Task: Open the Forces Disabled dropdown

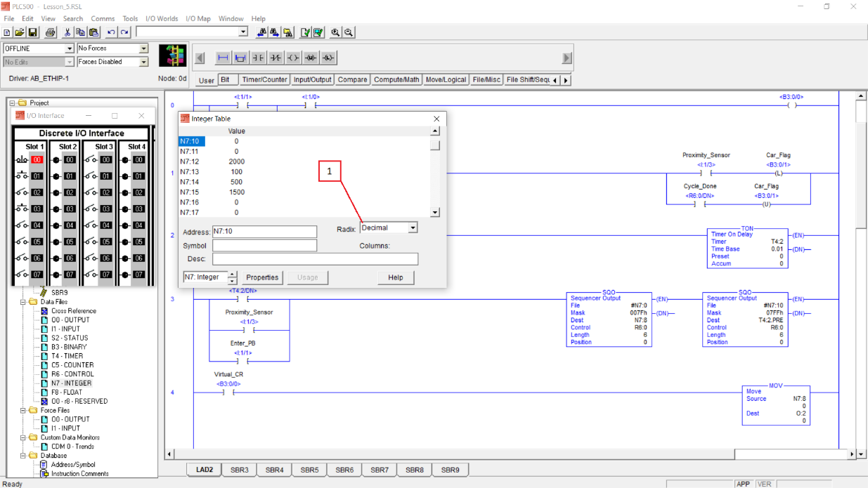Action: tap(143, 62)
